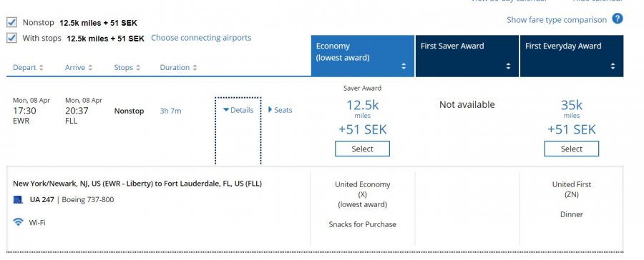Viewport: 644px width, 260px height.
Task: Select the Economy (lowest award) column tab
Action: 363,56
